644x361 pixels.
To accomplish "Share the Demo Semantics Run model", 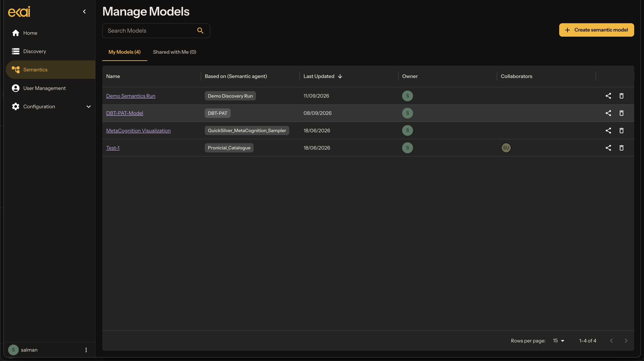I will (x=608, y=96).
